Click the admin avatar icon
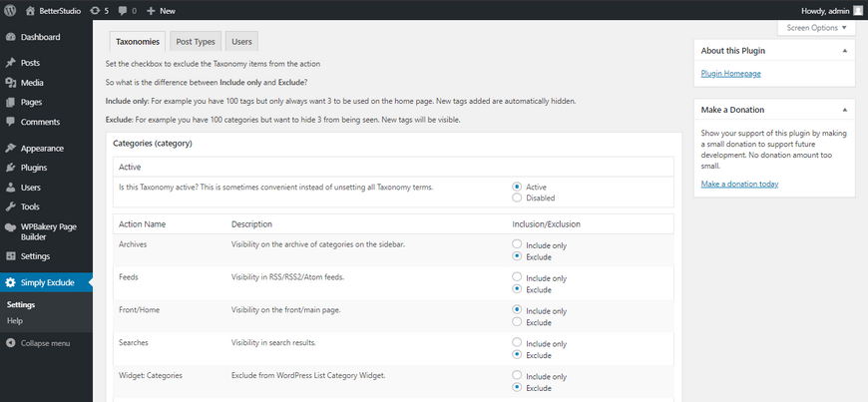Viewport: 868px width, 402px height. point(857,10)
